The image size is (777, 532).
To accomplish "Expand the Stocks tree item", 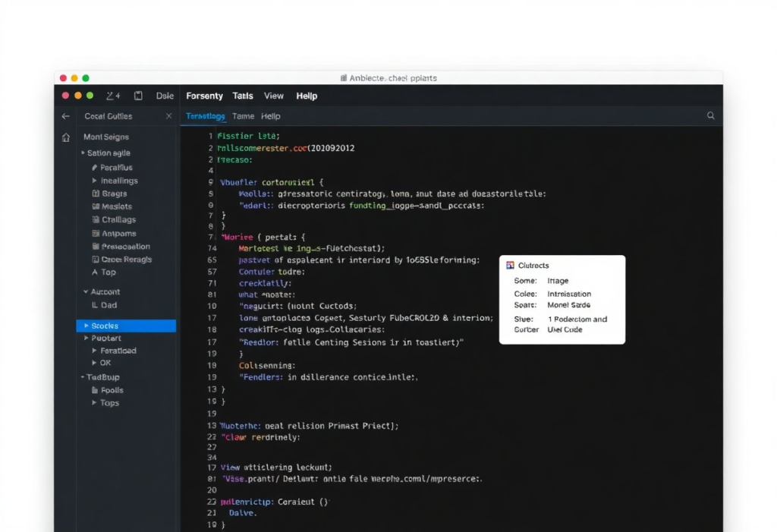I will click(86, 326).
